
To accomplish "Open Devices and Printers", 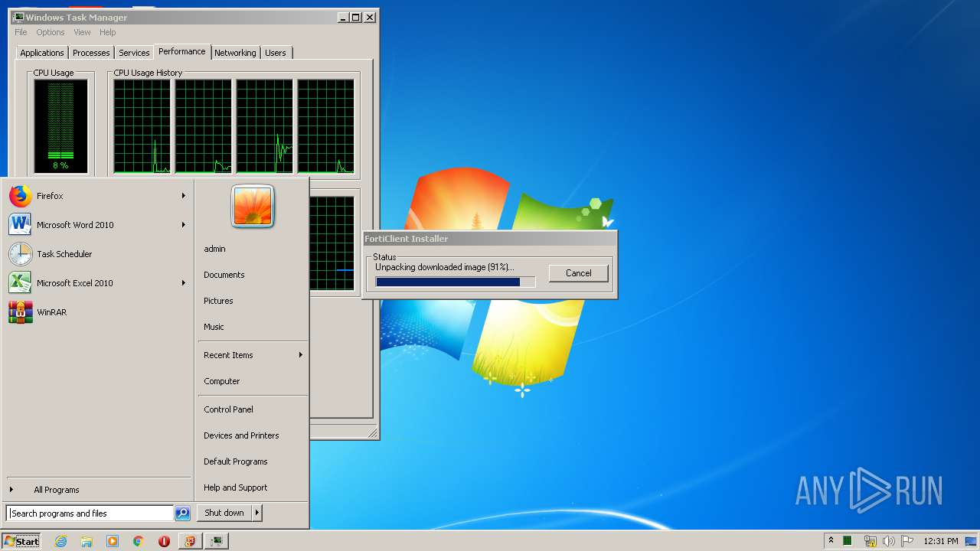I will (253, 435).
